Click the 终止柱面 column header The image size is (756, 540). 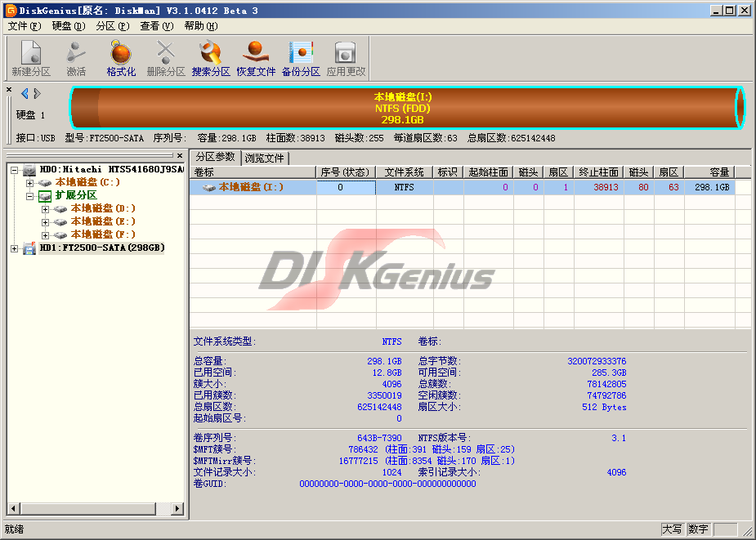598,172
